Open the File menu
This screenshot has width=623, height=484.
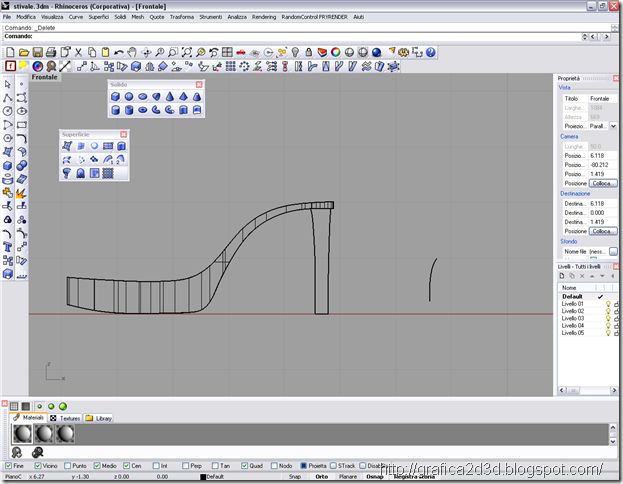click(7, 17)
